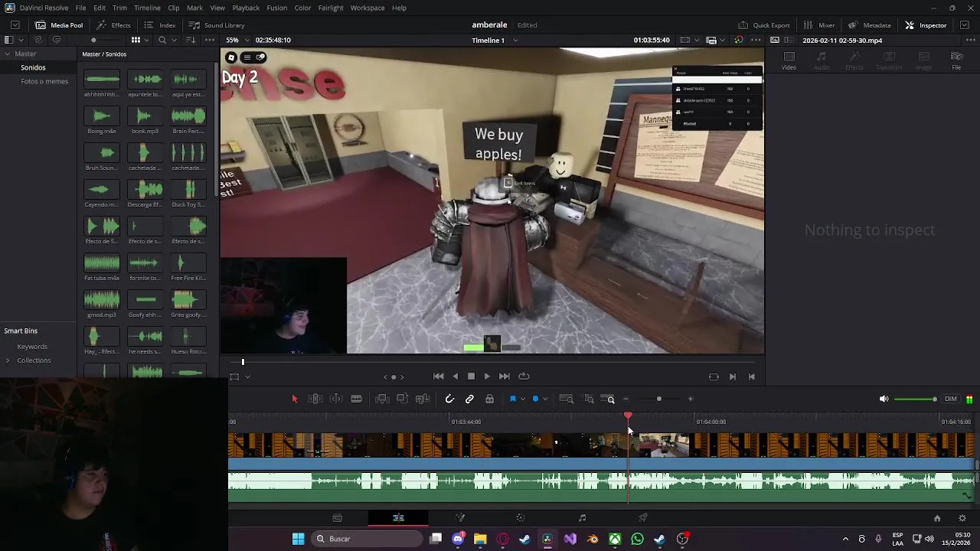
Task: Go to first frame of timeline
Action: coord(438,376)
